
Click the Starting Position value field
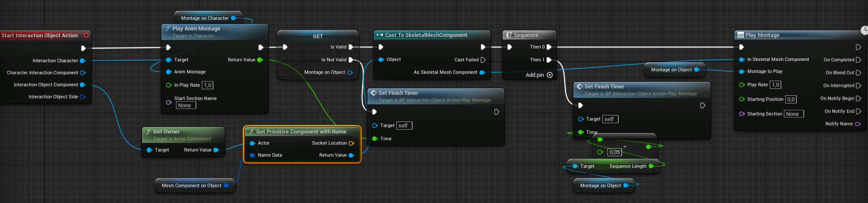pyautogui.click(x=791, y=100)
